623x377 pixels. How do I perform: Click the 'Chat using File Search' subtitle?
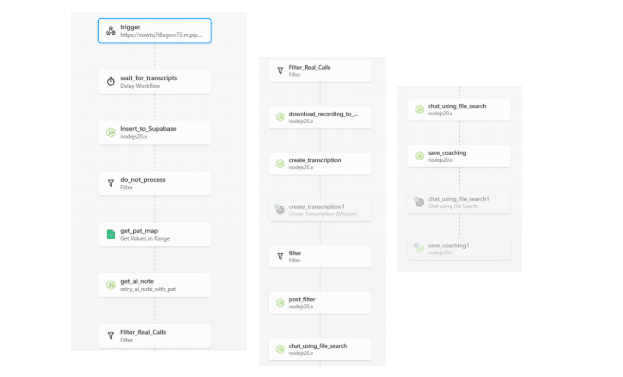[x=453, y=206]
